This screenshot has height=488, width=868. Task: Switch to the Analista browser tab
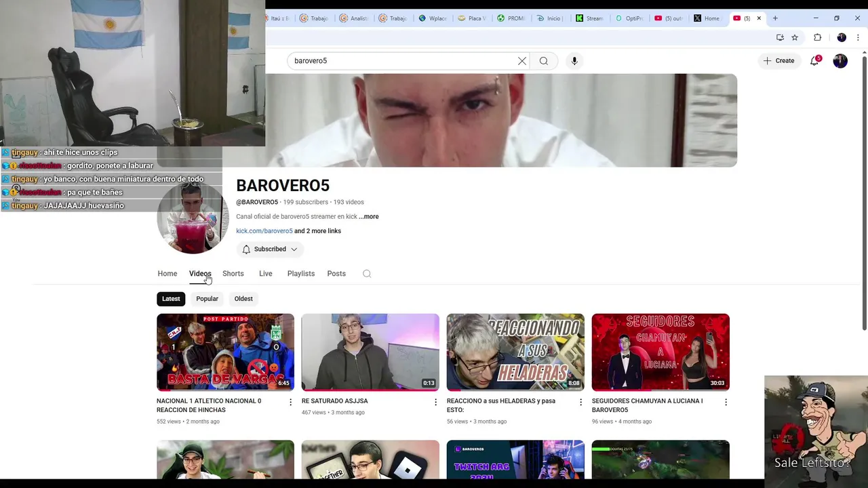[x=355, y=18]
